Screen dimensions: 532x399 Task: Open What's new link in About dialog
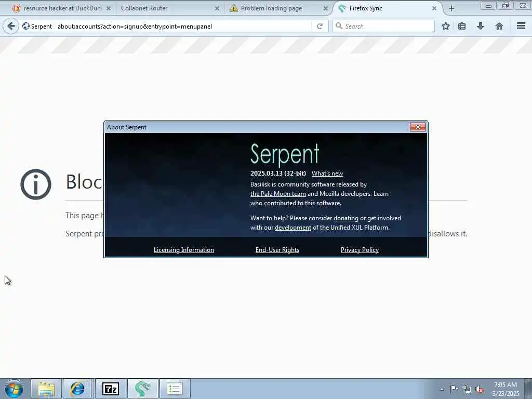327,174
